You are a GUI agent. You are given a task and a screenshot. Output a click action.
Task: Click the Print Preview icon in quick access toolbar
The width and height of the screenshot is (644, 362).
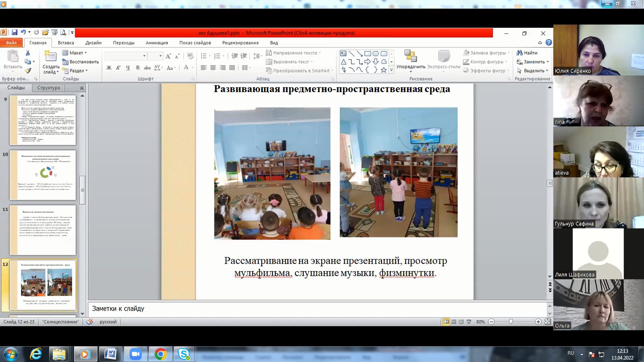(63, 33)
